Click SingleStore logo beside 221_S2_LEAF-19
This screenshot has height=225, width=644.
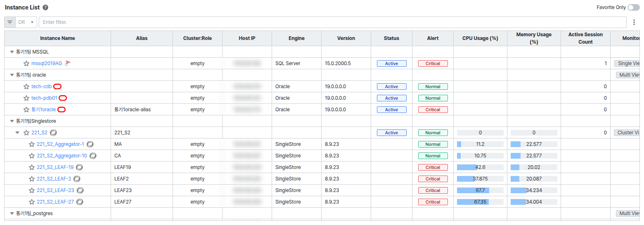point(79,167)
